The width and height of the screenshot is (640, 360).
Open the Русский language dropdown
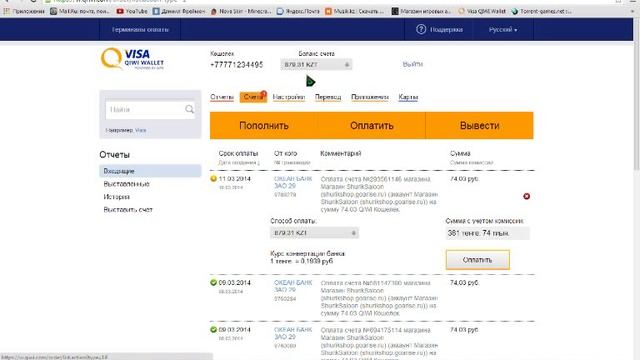[503, 29]
